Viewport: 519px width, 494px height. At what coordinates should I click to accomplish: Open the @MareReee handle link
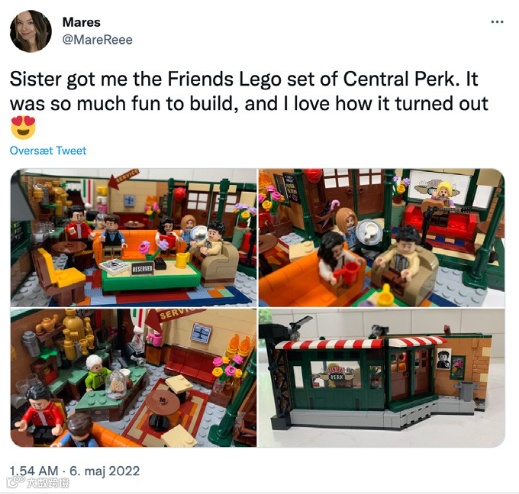[97, 40]
